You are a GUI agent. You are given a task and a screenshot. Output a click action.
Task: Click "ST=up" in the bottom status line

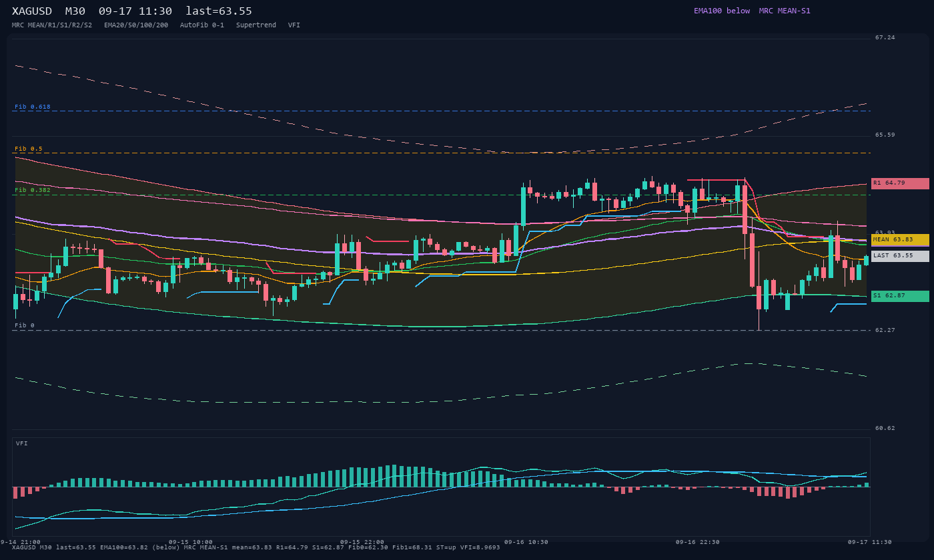click(x=446, y=547)
